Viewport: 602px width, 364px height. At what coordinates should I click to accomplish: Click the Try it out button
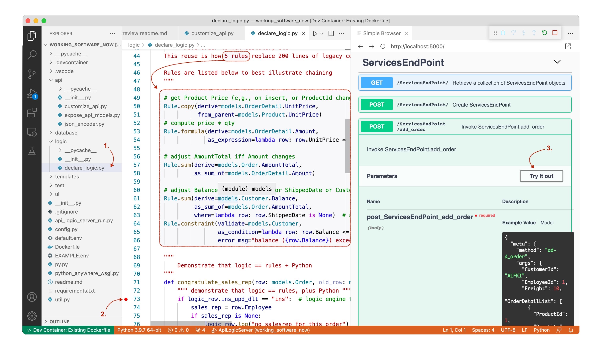coord(541,176)
